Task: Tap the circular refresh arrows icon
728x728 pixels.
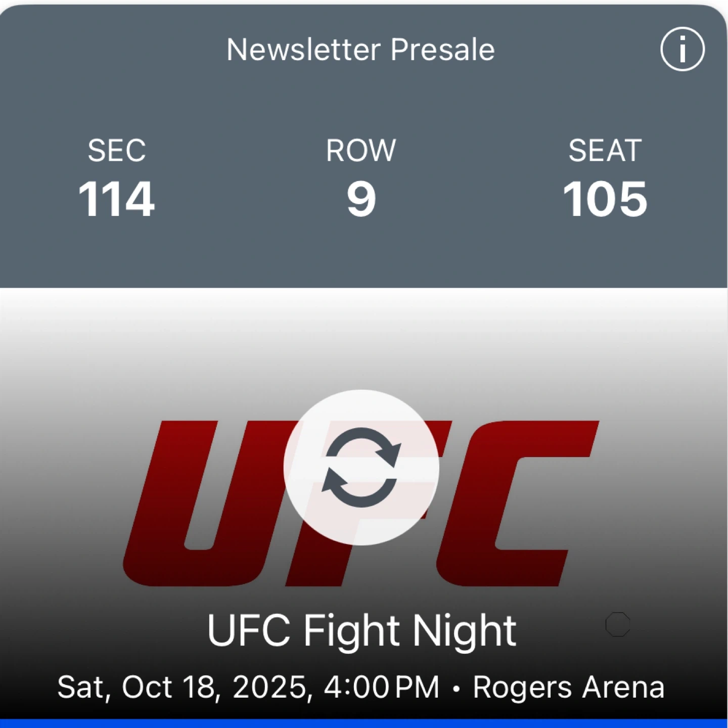Action: [361, 467]
